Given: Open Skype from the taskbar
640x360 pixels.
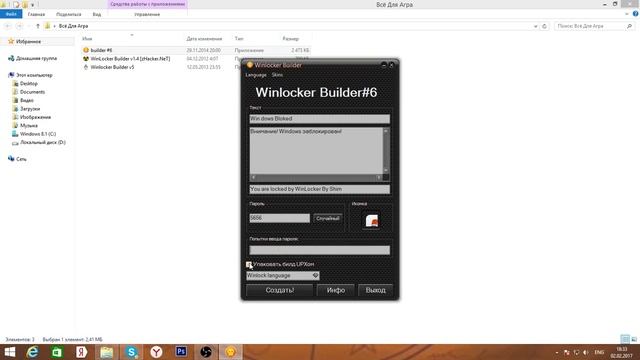Looking at the screenshot, I should pyautogui.click(x=131, y=352).
